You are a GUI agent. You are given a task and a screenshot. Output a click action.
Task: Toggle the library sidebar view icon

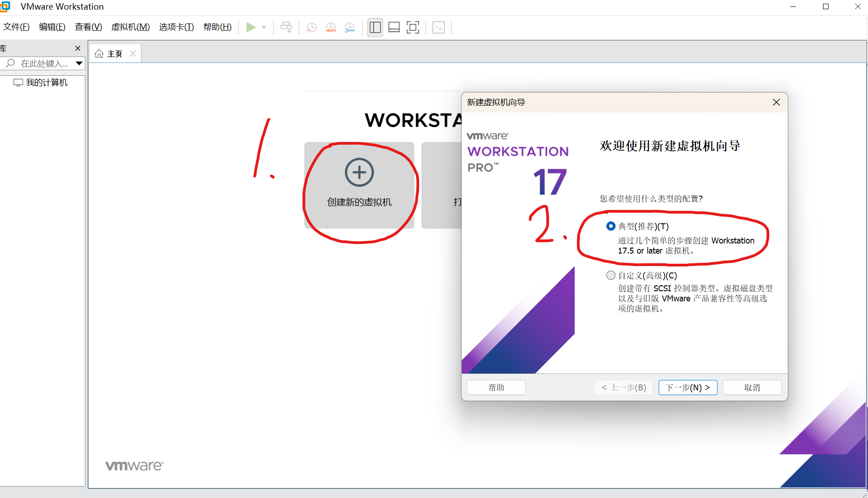point(375,28)
